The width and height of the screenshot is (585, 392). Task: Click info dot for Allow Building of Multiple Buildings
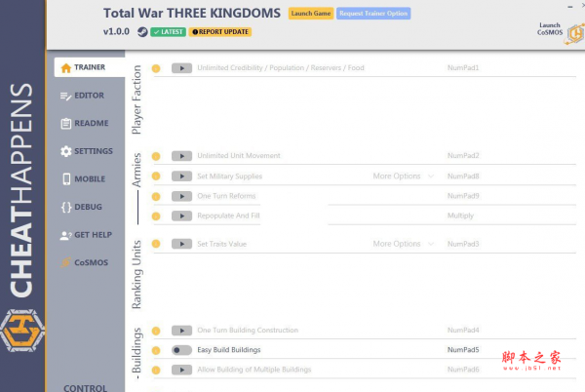(x=156, y=370)
